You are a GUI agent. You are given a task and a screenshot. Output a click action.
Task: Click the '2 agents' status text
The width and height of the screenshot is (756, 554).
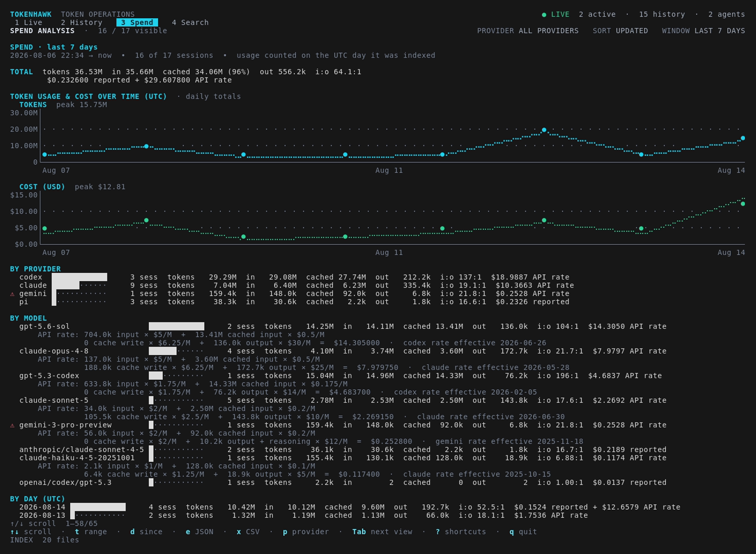pos(726,15)
